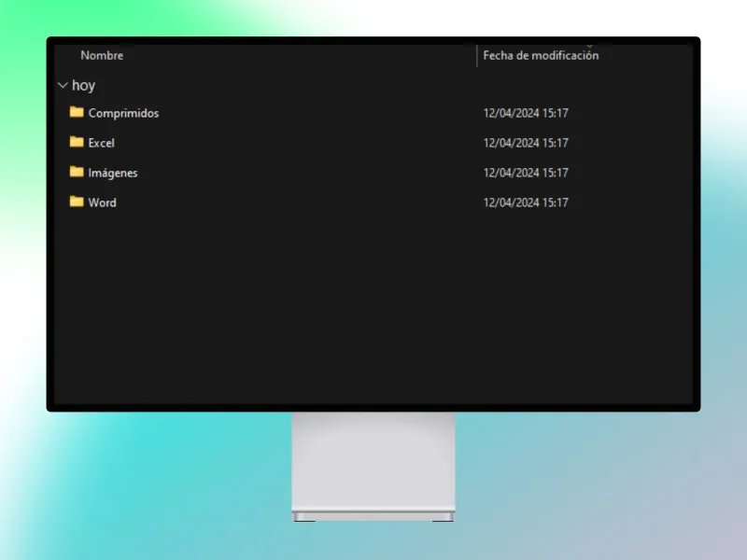
Task: Collapse the hoy group chevron
Action: (63, 86)
